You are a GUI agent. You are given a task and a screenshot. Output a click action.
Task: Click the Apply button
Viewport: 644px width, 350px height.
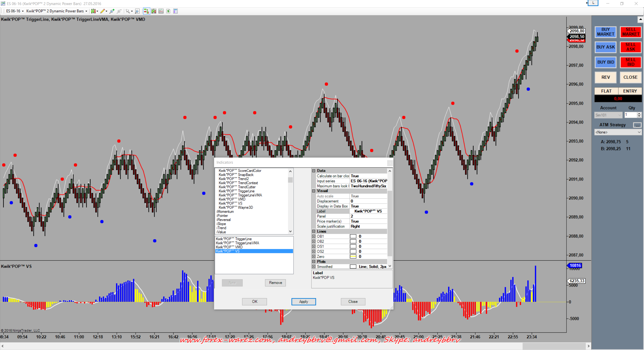(303, 301)
